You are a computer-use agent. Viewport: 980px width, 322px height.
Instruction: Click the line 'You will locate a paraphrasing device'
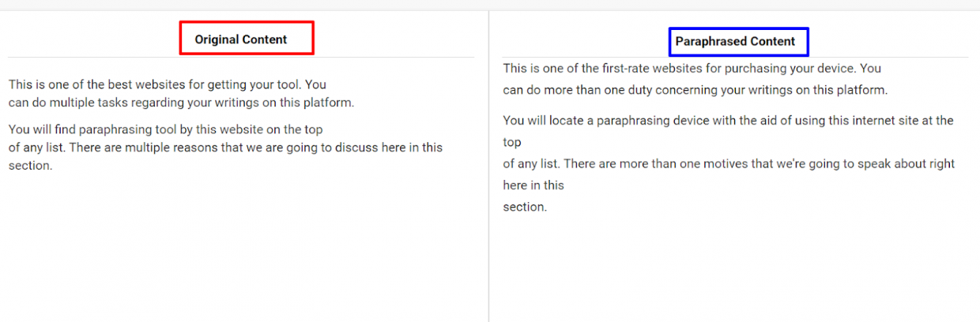pos(729,121)
